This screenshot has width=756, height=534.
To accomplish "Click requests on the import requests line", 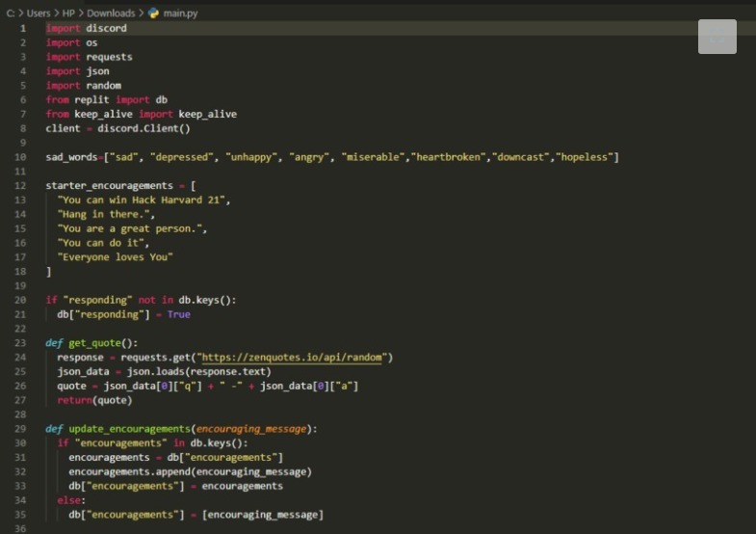I will coord(109,57).
